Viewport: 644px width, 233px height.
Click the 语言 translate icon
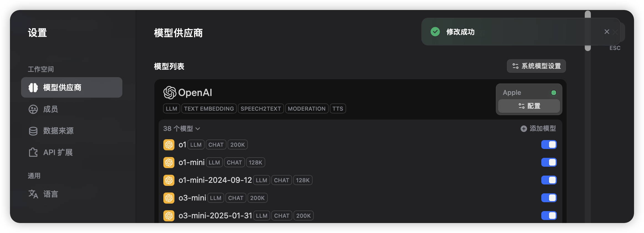[x=33, y=194]
